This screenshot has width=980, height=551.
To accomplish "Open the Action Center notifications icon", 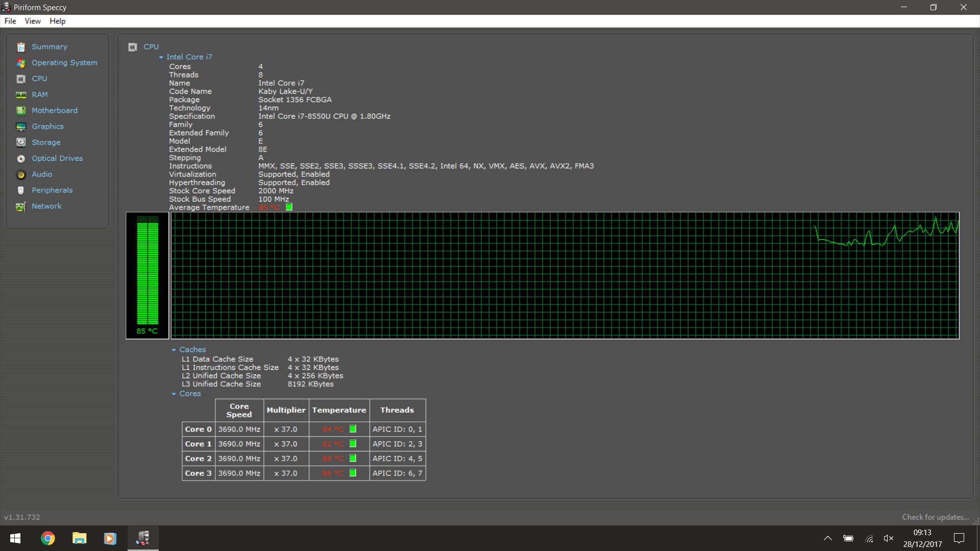I will point(959,538).
